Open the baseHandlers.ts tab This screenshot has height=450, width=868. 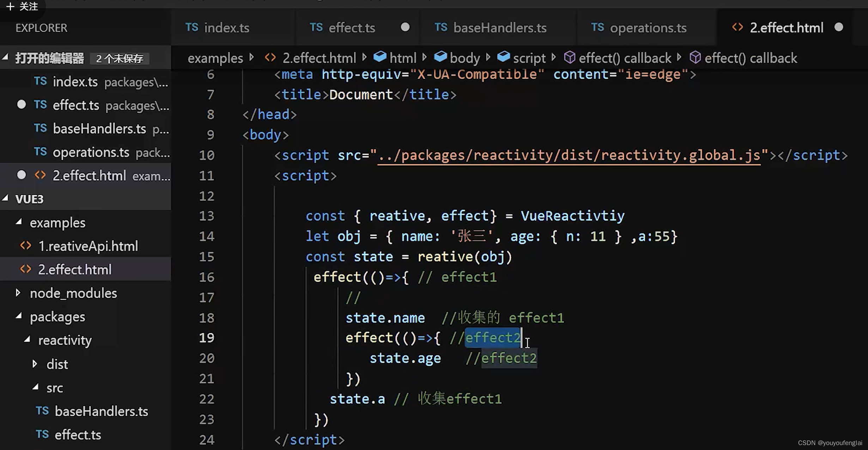tap(498, 28)
